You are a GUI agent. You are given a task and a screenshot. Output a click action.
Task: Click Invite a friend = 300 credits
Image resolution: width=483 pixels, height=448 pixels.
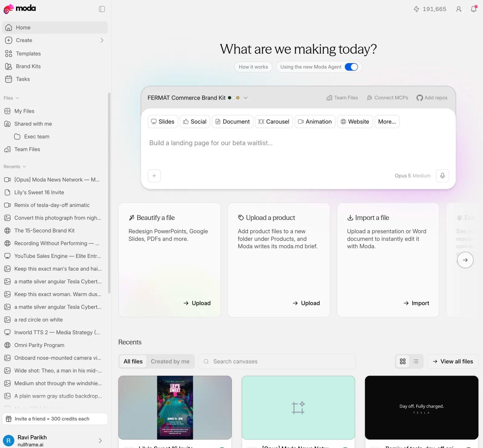pos(55,419)
